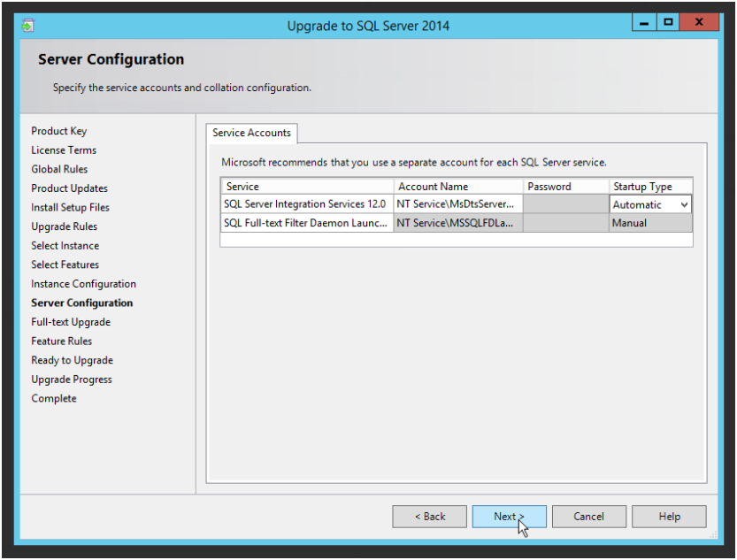This screenshot has width=737, height=560.
Task: Select the bold Server Configuration sidebar step
Action: [82, 303]
